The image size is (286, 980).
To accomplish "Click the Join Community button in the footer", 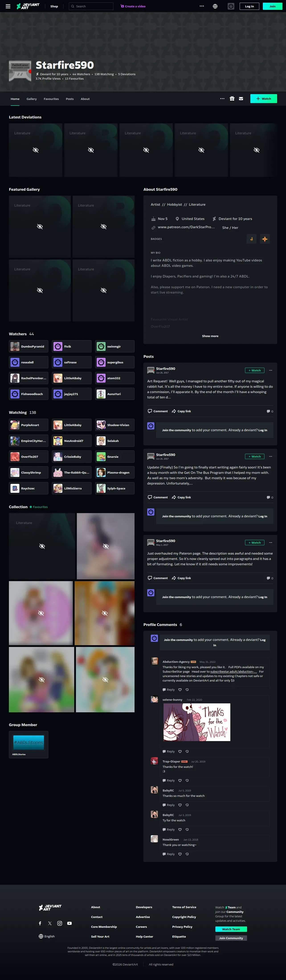I will [x=231, y=938].
